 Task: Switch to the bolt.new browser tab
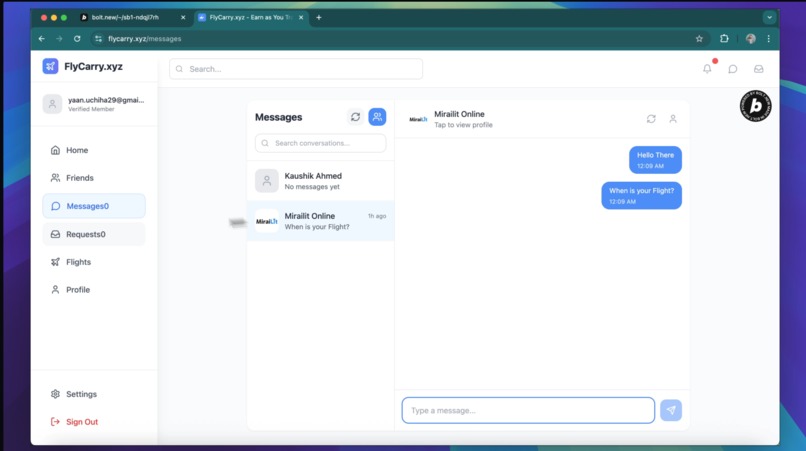point(133,17)
